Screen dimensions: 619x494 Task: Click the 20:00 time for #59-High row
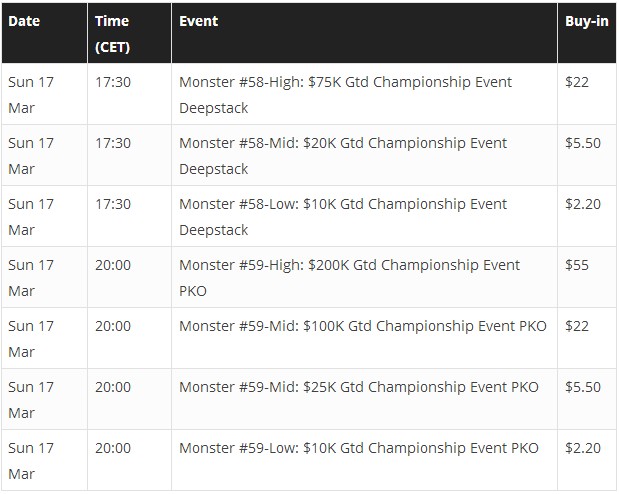113,265
